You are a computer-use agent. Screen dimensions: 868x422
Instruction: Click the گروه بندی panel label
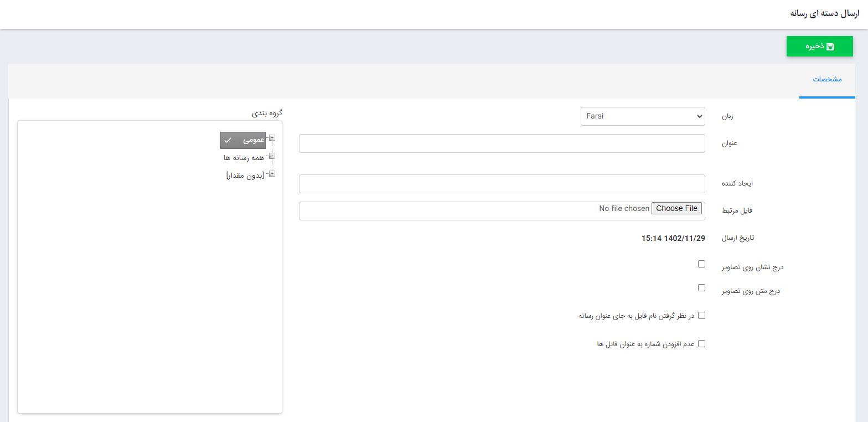click(x=267, y=113)
